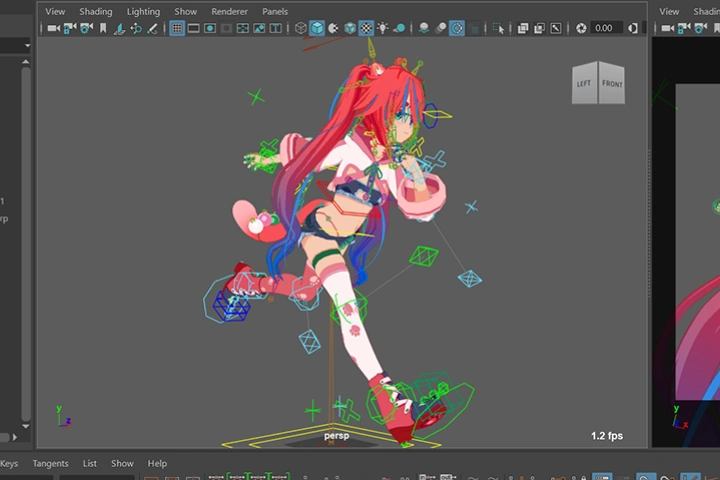Viewport: 720px width, 480px height.
Task: Toggle Multisample Anti-aliasing icon
Action: 457,28
